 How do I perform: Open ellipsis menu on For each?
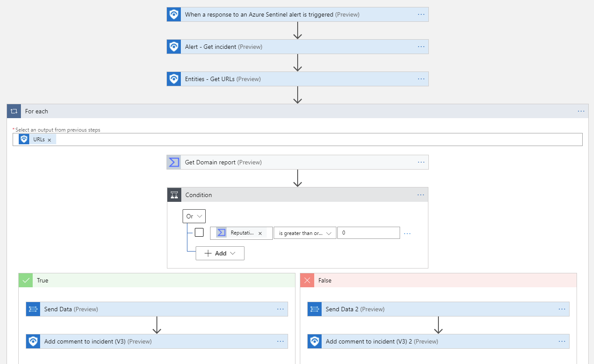point(581,111)
